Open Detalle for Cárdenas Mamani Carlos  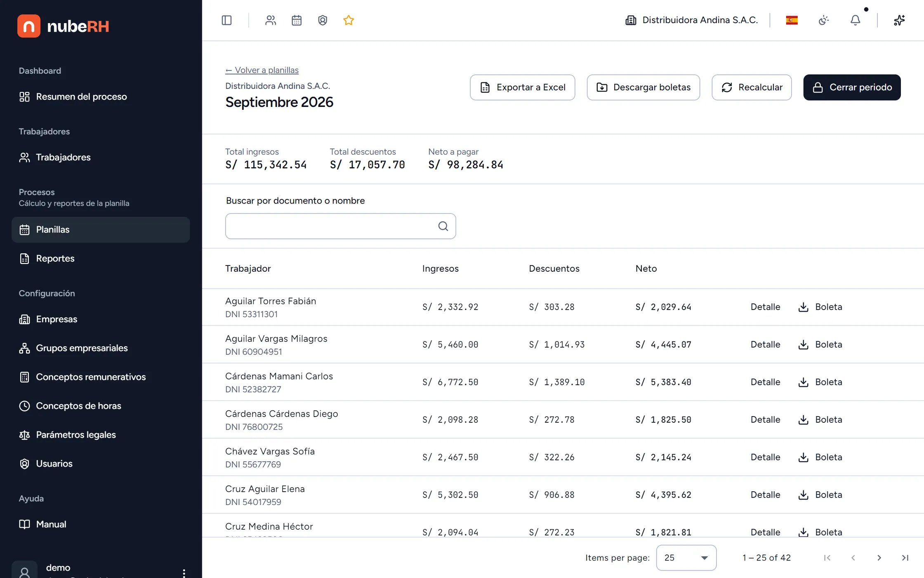coord(765,382)
